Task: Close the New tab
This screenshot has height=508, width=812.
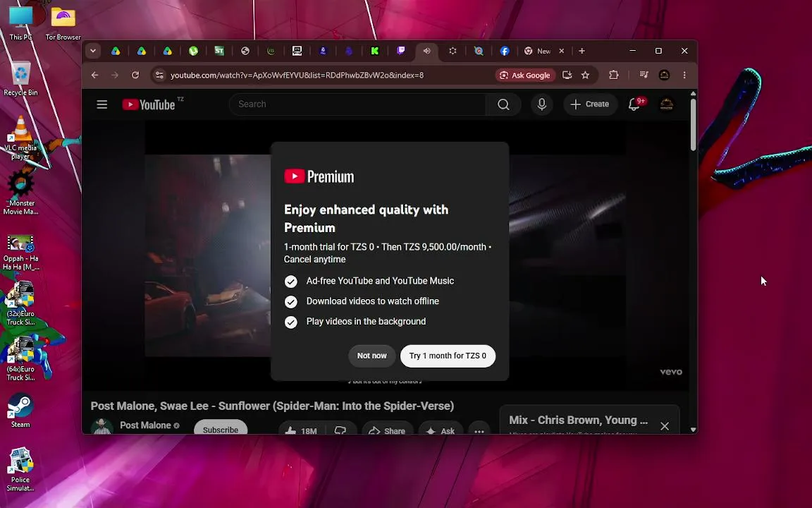Action: (x=561, y=51)
